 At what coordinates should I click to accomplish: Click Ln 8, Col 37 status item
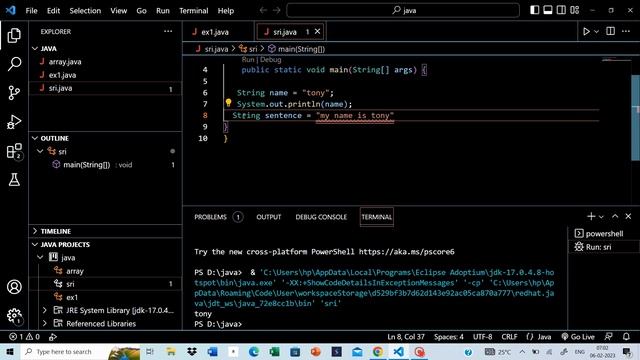(x=406, y=337)
